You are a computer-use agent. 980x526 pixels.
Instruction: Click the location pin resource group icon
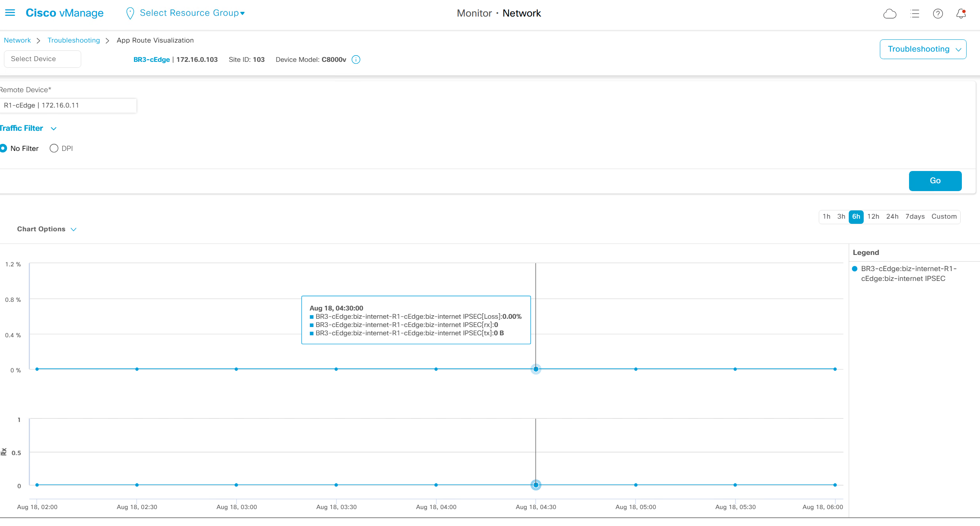pos(130,13)
